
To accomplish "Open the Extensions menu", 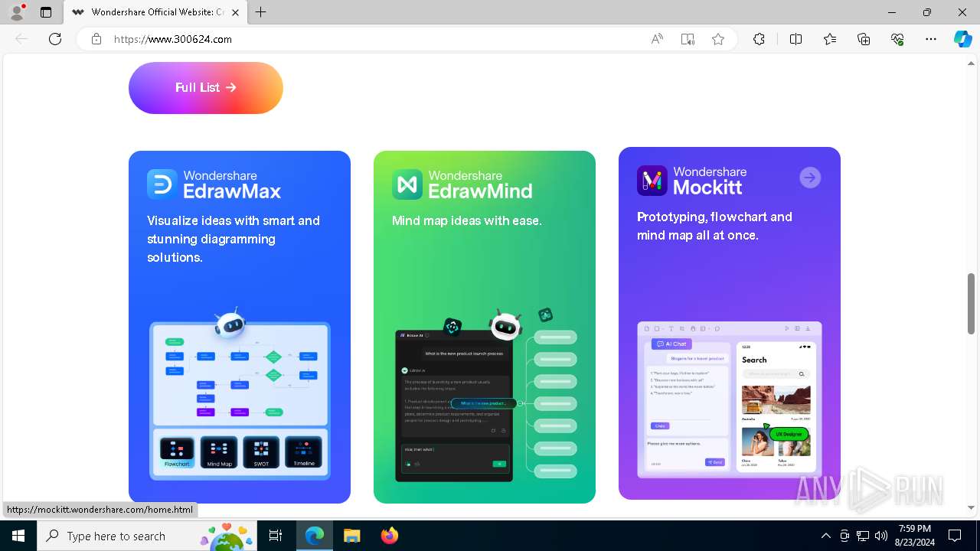I will tap(759, 39).
